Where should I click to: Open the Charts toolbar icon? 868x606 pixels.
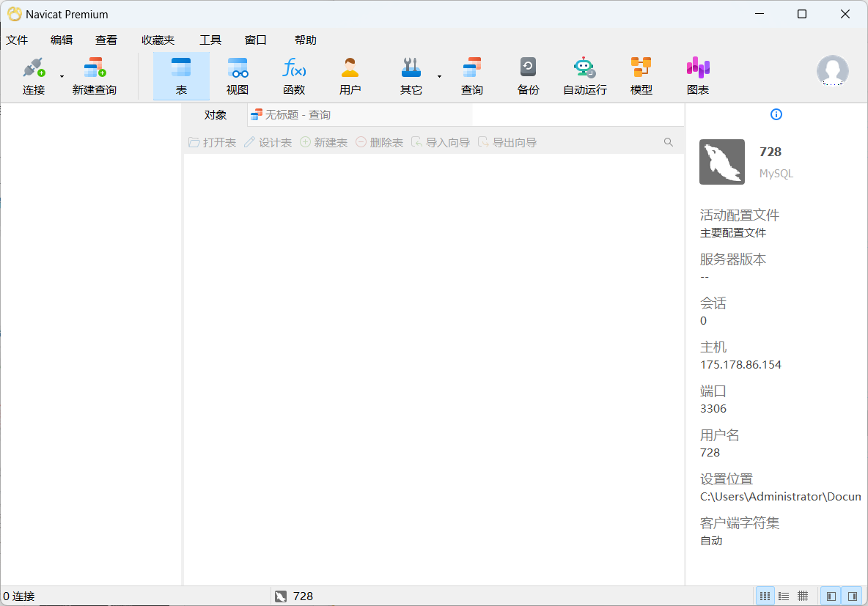pos(697,76)
